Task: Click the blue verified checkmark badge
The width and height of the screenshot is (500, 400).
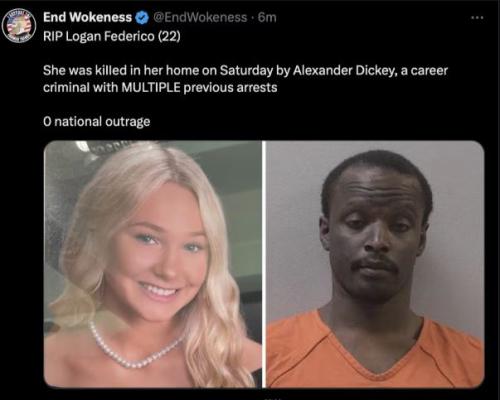Action: pyautogui.click(x=142, y=17)
